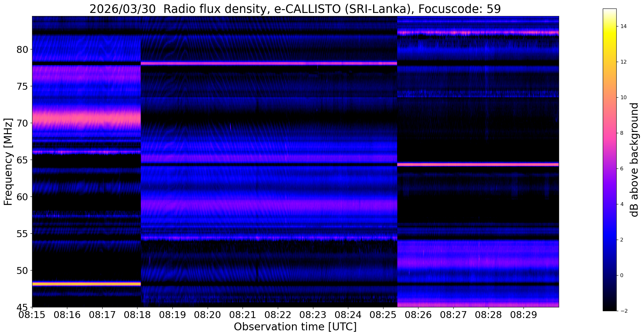Click the 08:28 time tick label
Screen dimensions: 644x336
(x=489, y=314)
